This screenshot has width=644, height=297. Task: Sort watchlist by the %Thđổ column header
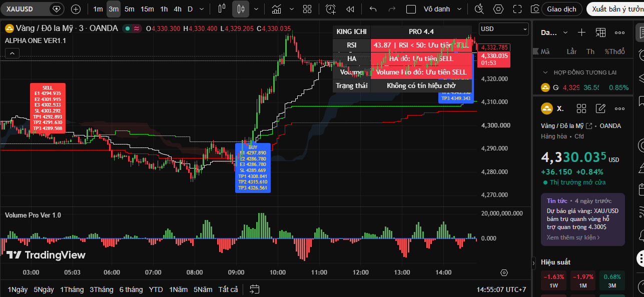615,51
